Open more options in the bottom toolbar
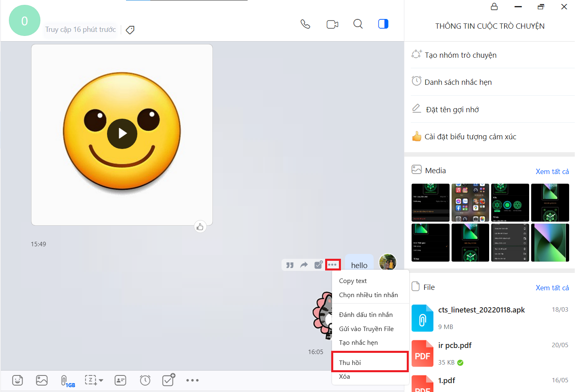This screenshot has height=392, width=576. [x=192, y=380]
